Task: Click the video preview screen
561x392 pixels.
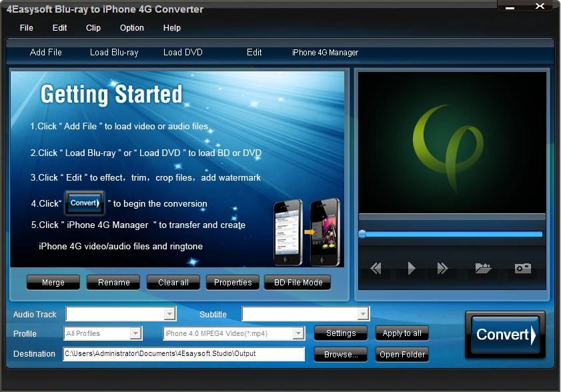Action: (452, 143)
